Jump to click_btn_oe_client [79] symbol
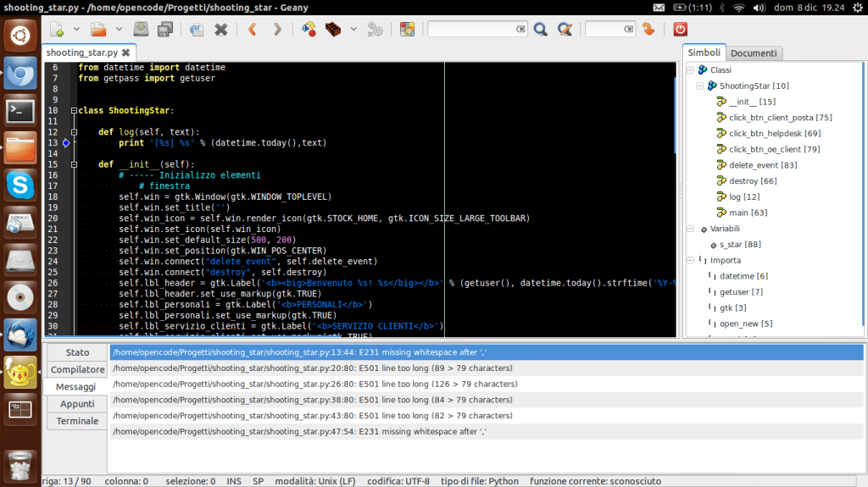The image size is (868, 487). [775, 149]
